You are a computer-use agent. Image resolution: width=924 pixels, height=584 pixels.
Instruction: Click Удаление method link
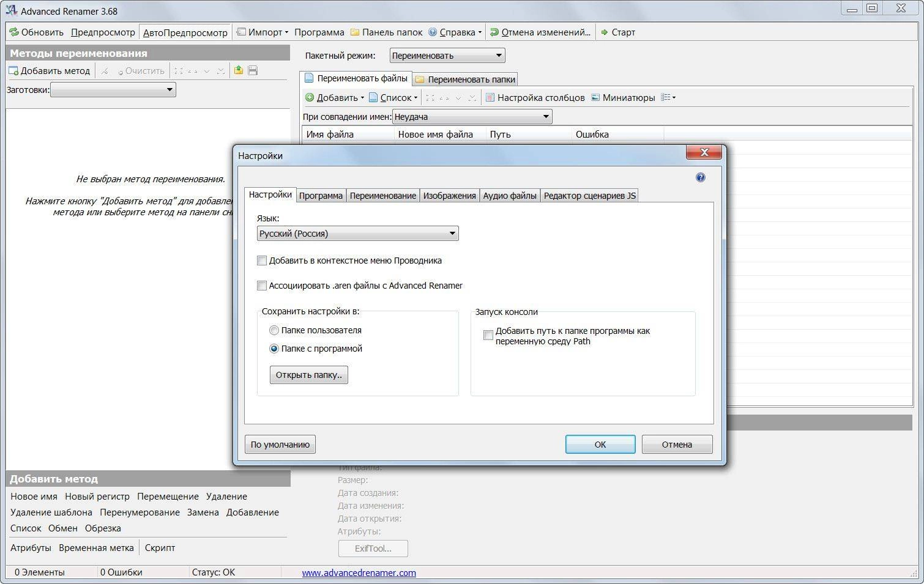(x=226, y=497)
